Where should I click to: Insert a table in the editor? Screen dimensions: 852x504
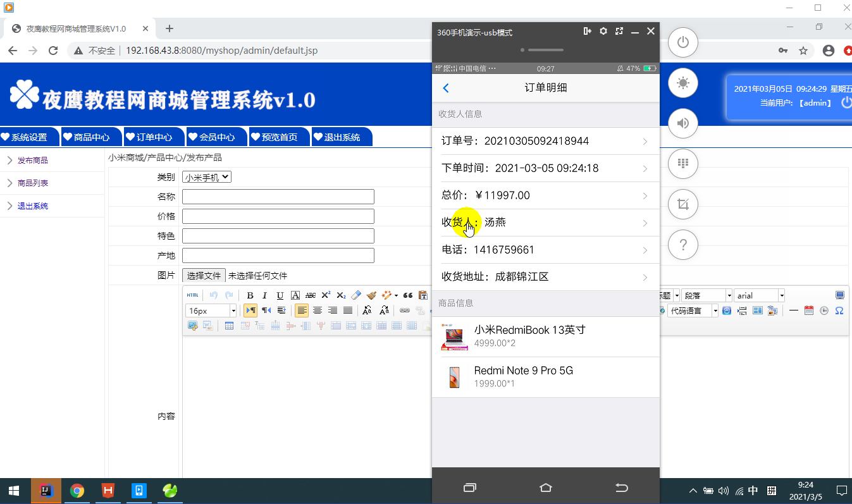[229, 326]
